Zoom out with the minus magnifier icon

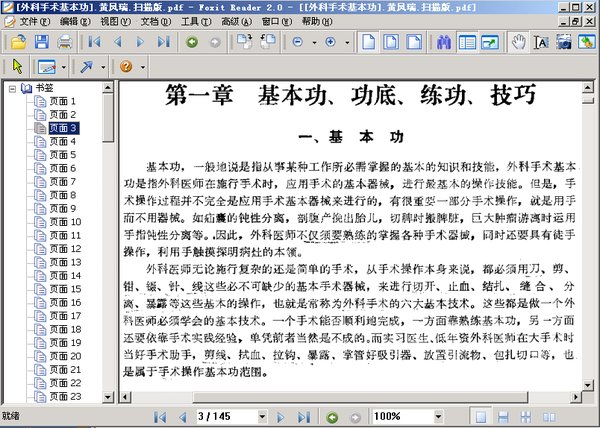(297, 42)
